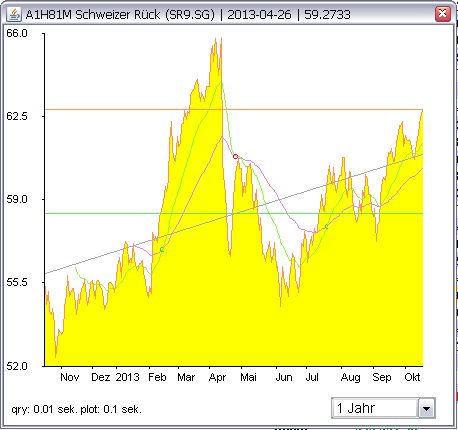This screenshot has width=458, height=430.
Task: Click the April price peak on chart
Action: tap(221, 39)
